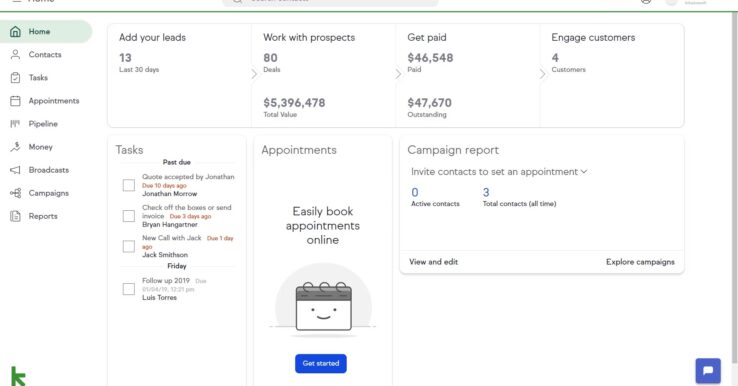738x386 pixels.
Task: Click the Campaigns flow icon
Action: [16, 193]
